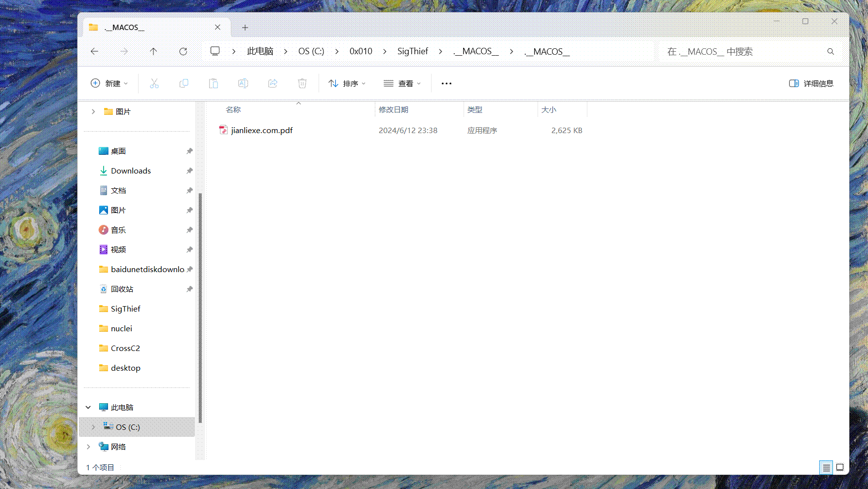Expand the top 图片 folder tree node

93,111
